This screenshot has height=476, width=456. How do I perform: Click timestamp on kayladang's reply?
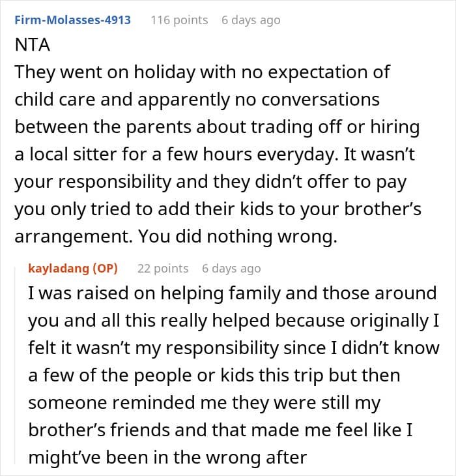231,268
